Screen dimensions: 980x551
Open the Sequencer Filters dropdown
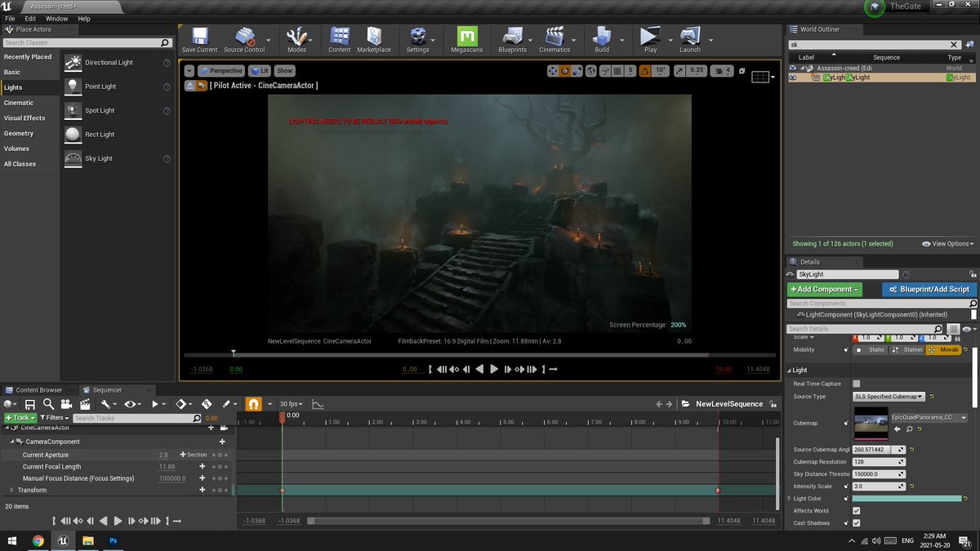pyautogui.click(x=55, y=418)
